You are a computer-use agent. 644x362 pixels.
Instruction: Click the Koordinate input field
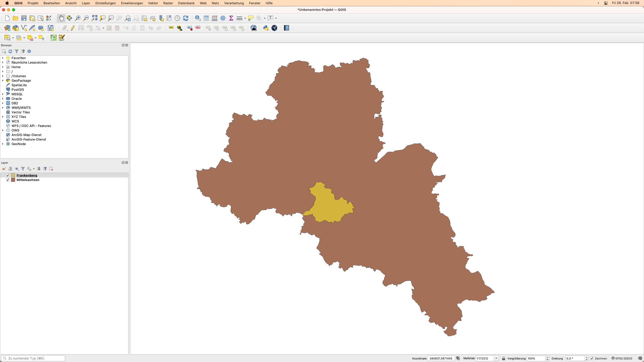(441, 358)
